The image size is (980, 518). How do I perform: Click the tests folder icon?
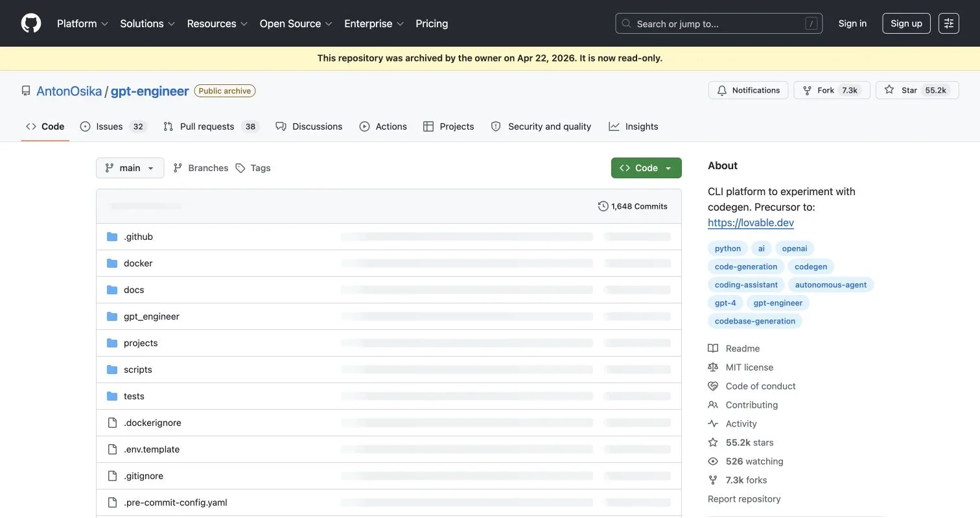[x=112, y=396]
